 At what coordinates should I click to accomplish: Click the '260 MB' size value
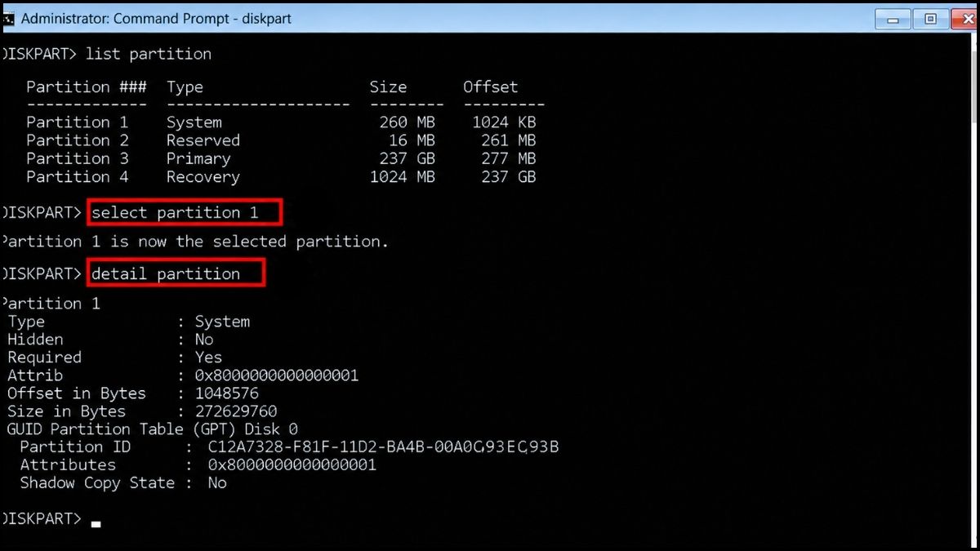(x=407, y=122)
